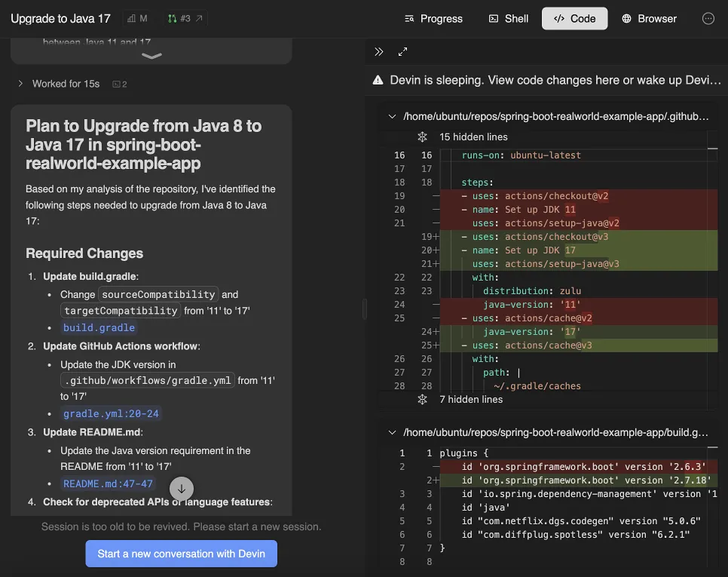Viewport: 728px width, 577px height.
Task: Click 'Update GitHub Actions workflow' list item
Action: pos(121,346)
